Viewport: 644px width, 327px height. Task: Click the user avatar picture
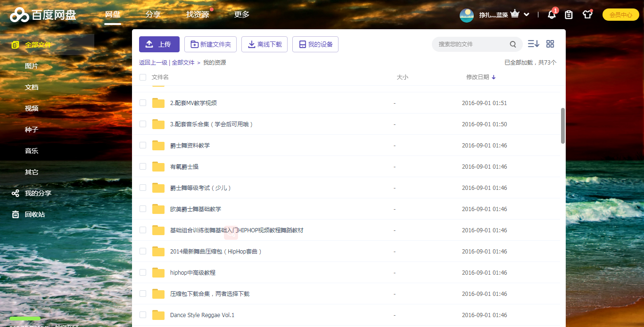466,15
